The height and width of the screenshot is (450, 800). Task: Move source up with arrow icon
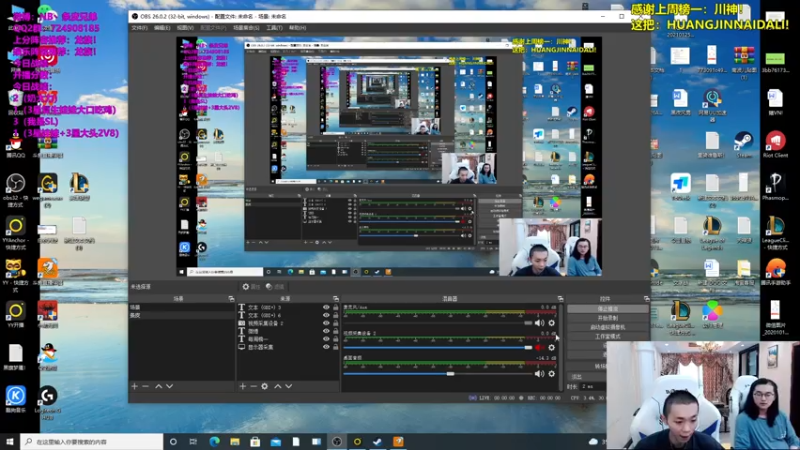[x=278, y=386]
